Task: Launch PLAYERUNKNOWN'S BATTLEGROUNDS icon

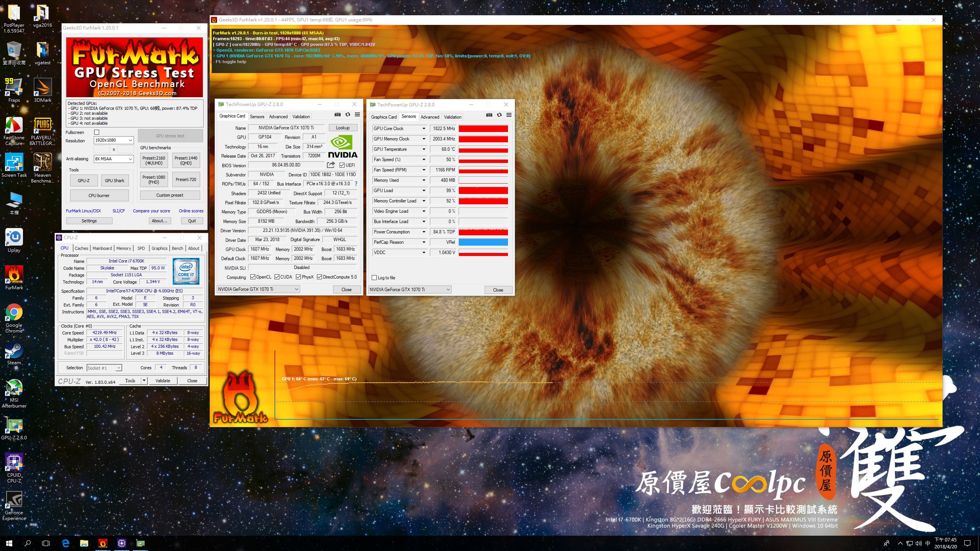Action: 42,131
